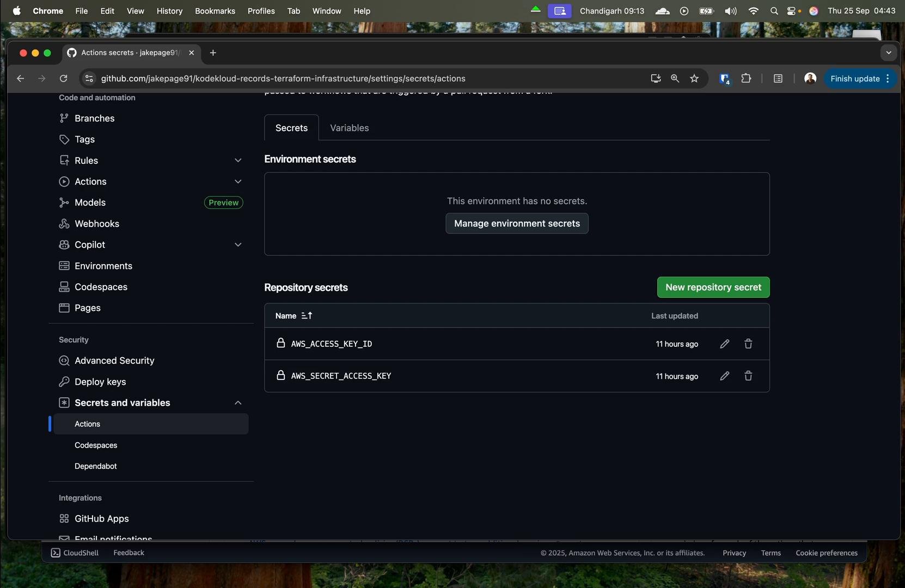Click New repository secret button
Screen dimensions: 905x588
(713, 287)
